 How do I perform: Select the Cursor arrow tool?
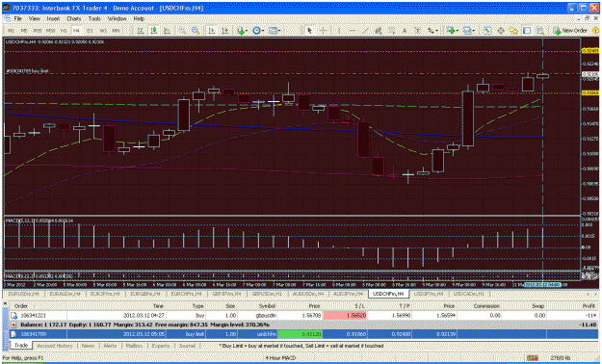(x=309, y=31)
